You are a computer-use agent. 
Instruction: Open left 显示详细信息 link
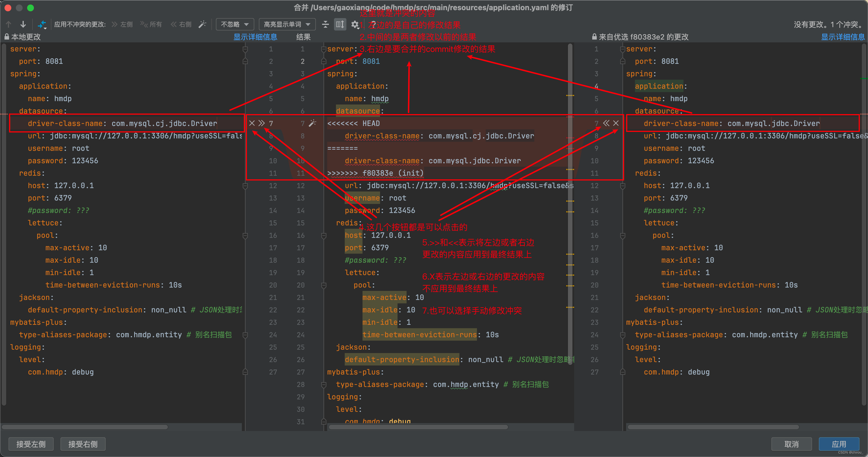tap(255, 37)
